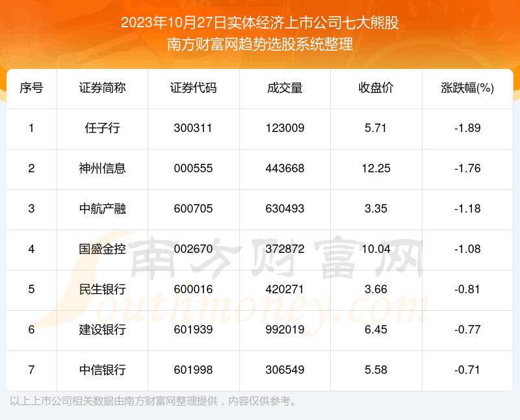520x420 pixels.
Task: Select stock name '国盛金控'
Action: 102,249
